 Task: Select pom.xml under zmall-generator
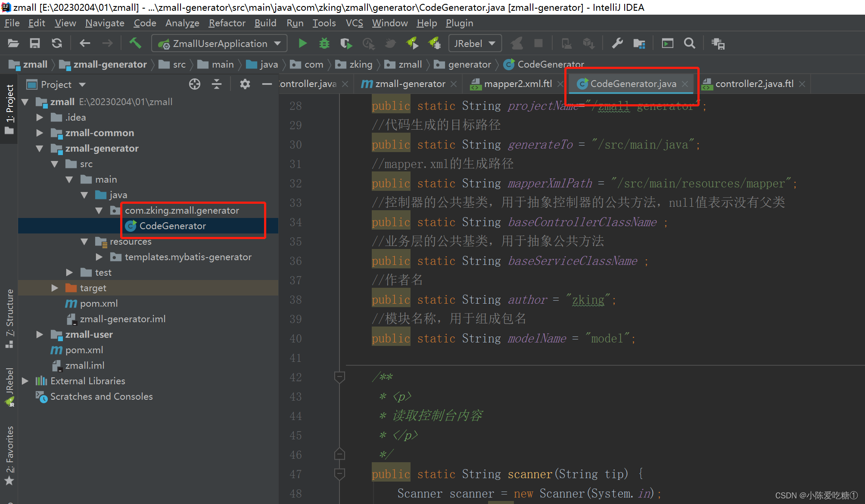click(x=99, y=304)
